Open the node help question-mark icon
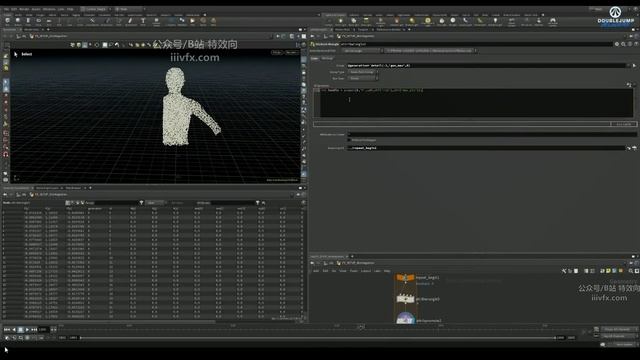640x360 pixels. tap(636, 44)
